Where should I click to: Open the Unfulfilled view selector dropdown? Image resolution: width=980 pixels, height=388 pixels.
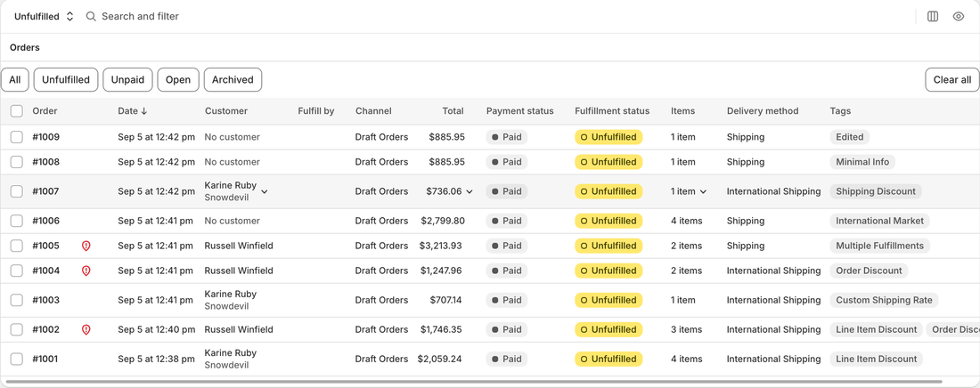[x=44, y=16]
